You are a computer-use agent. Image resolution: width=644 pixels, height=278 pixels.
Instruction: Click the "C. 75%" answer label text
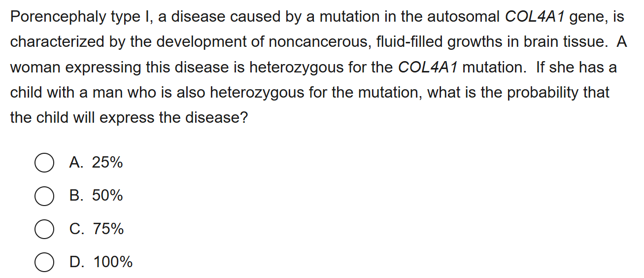tap(97, 229)
